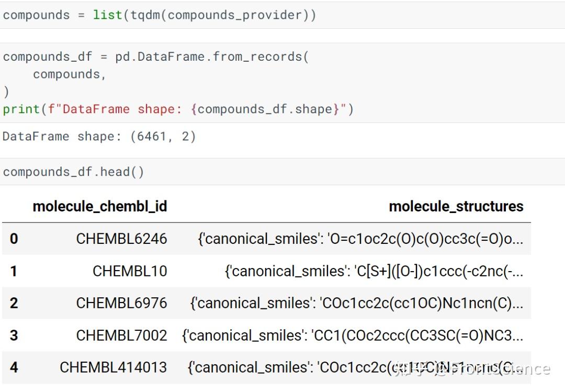Click the compounds, argument line in the code
Viewport: 565px width, 392px height.
[x=70, y=74]
